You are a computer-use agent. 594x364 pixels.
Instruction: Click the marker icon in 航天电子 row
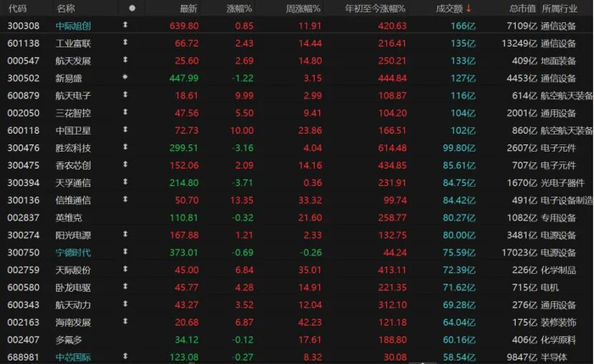coord(125,94)
